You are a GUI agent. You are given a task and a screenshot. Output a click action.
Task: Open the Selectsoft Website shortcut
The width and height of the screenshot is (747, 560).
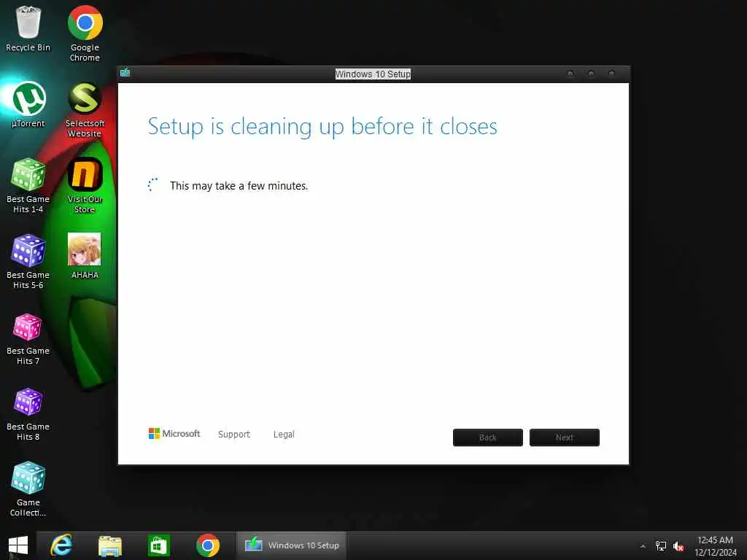click(x=85, y=110)
